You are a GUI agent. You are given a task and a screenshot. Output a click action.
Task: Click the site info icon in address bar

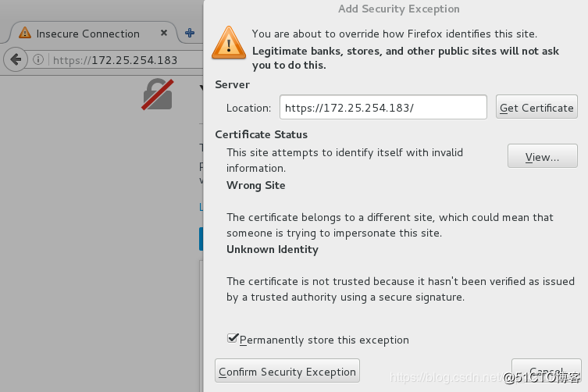pos(38,59)
